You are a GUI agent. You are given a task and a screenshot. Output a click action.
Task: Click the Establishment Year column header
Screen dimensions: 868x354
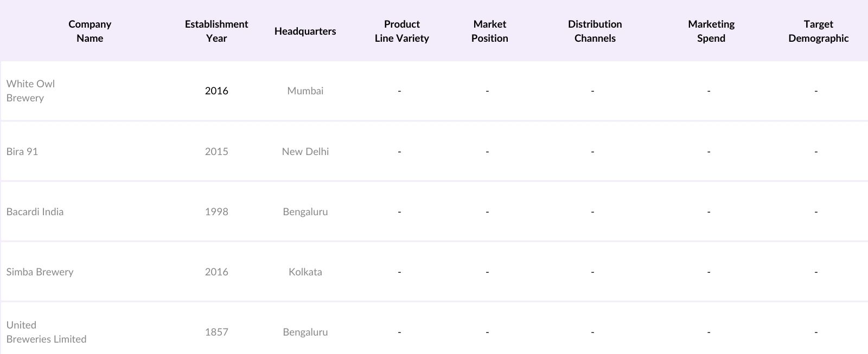pos(216,31)
